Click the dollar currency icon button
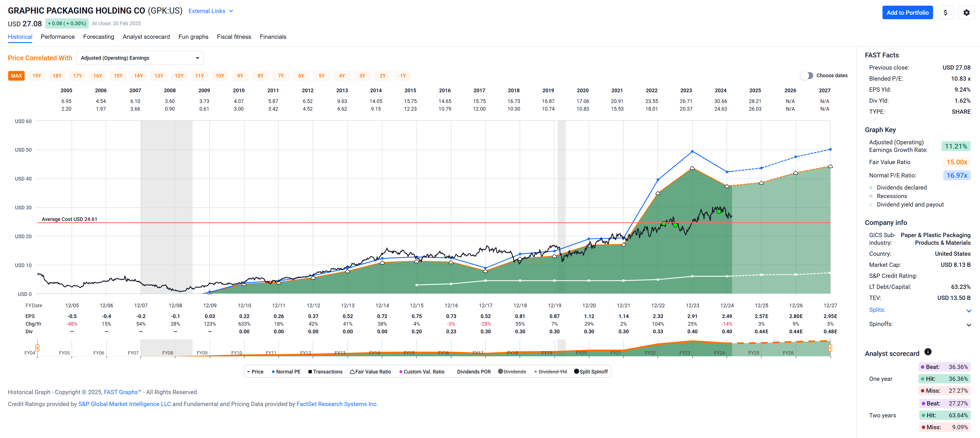The width and height of the screenshot is (980, 438). coord(946,12)
